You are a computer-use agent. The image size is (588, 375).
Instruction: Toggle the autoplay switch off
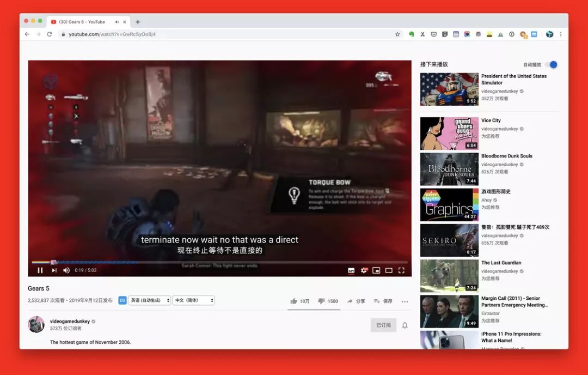coord(551,64)
